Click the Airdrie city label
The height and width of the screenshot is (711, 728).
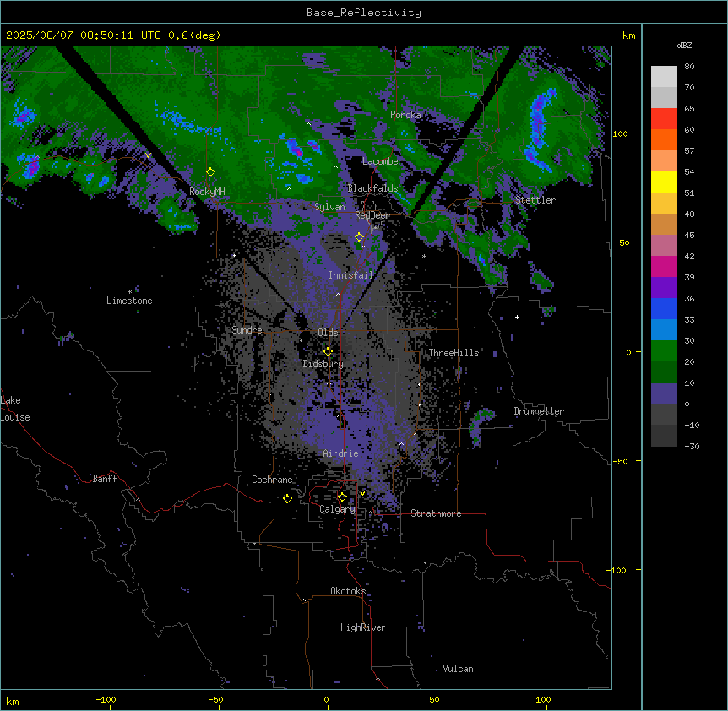click(x=341, y=453)
